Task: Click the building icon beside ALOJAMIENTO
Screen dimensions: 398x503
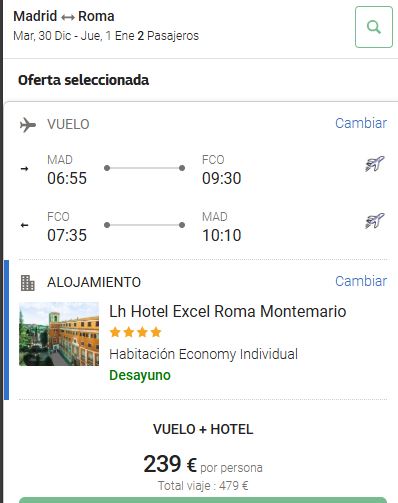Action: [28, 283]
